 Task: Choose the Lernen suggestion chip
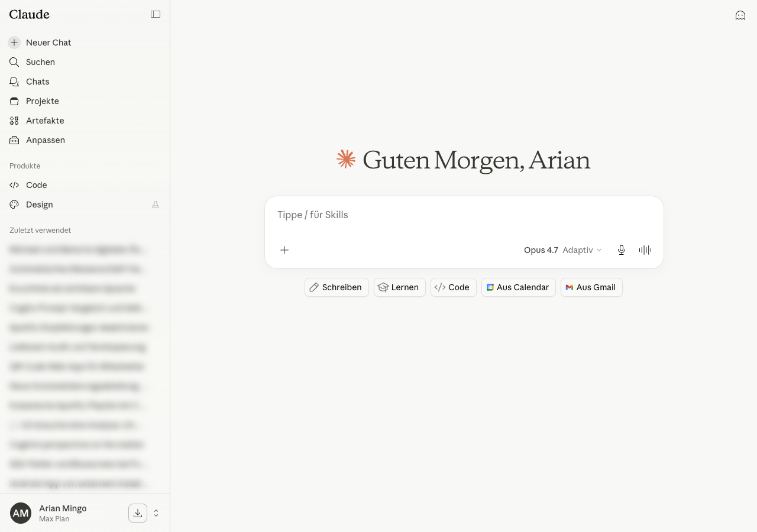click(x=400, y=287)
